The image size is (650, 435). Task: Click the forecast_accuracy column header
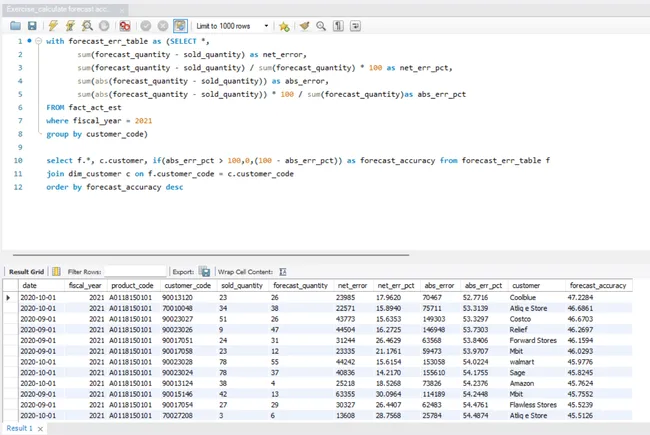click(x=598, y=285)
